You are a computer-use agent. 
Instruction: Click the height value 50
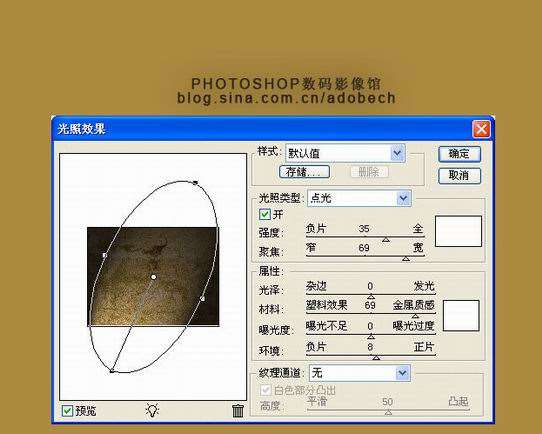(x=387, y=402)
